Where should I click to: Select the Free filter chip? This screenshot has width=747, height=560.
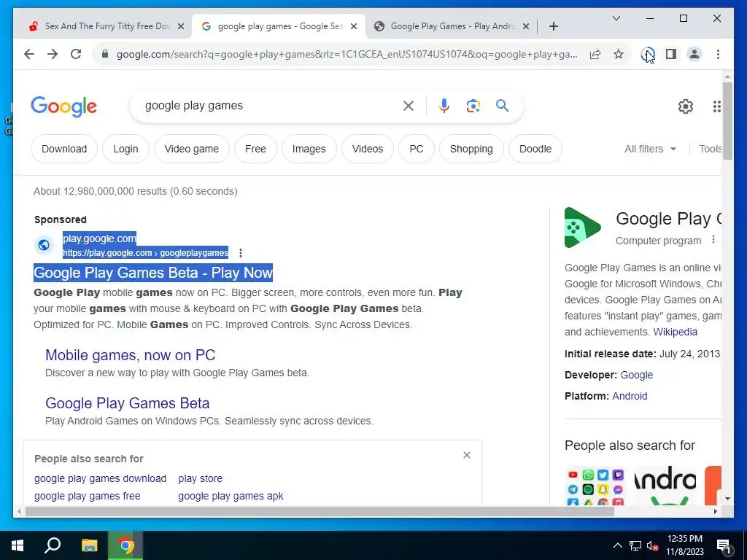click(255, 149)
